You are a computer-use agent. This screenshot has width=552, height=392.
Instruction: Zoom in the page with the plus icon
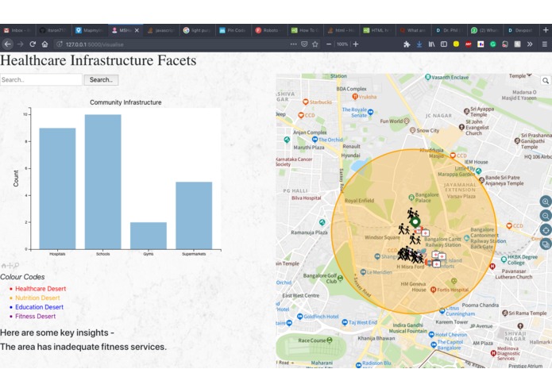tap(356, 44)
